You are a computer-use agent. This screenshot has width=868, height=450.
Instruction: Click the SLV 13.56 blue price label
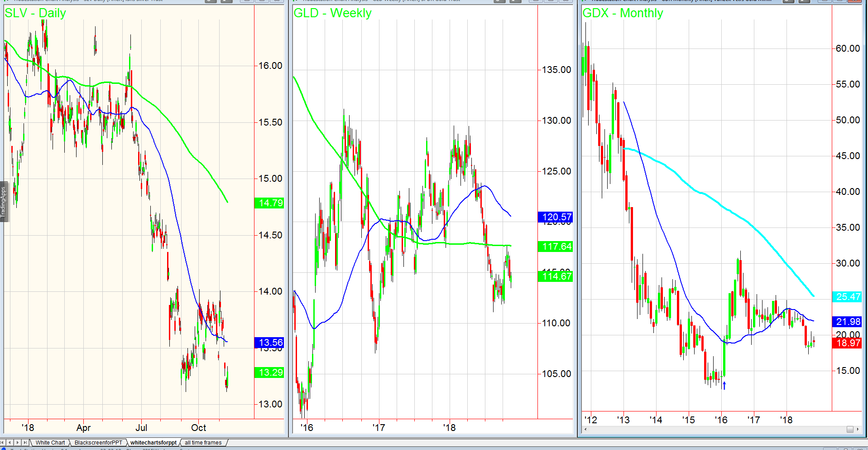click(x=269, y=343)
